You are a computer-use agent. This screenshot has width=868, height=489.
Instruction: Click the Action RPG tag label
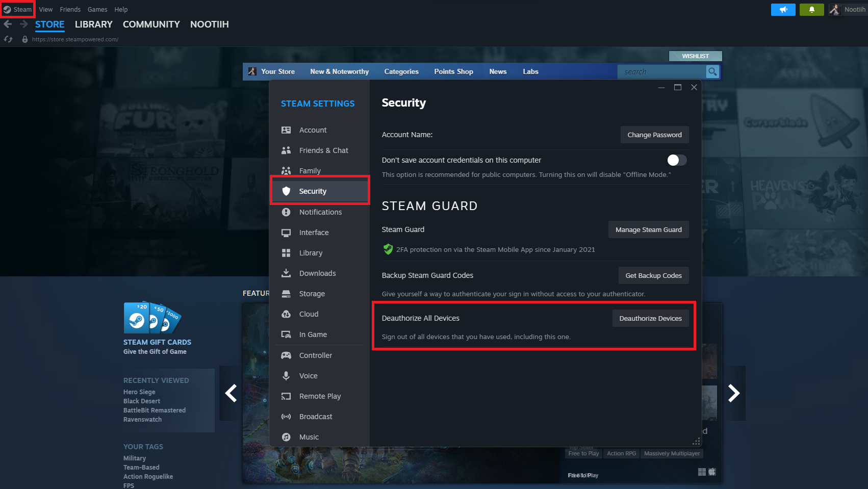click(622, 453)
